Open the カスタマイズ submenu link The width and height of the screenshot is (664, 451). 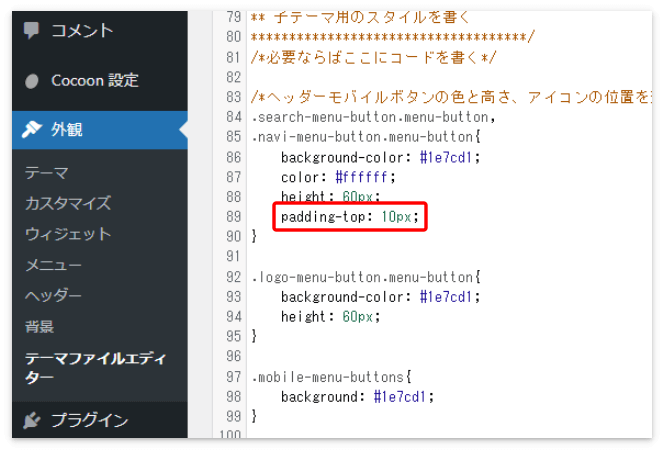[68, 203]
